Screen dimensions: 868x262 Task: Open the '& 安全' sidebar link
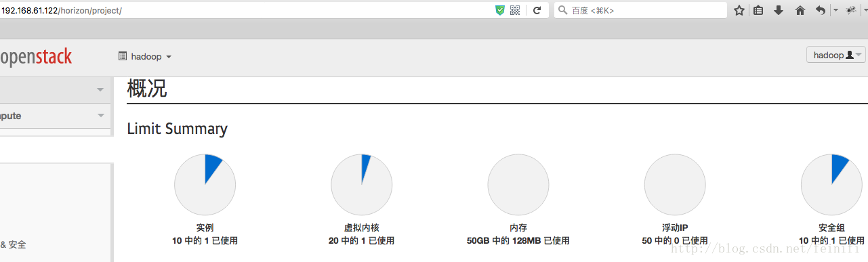coord(14,245)
